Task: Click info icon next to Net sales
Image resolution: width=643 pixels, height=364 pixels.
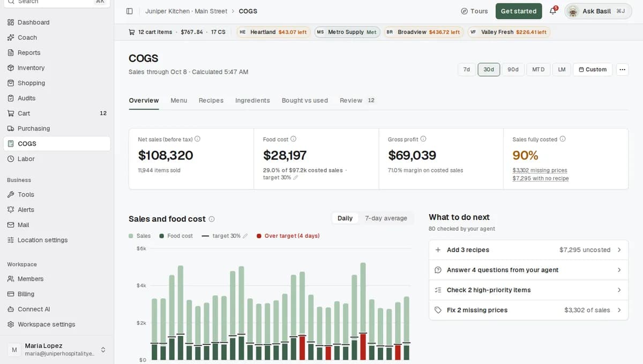Action: pyautogui.click(x=197, y=139)
